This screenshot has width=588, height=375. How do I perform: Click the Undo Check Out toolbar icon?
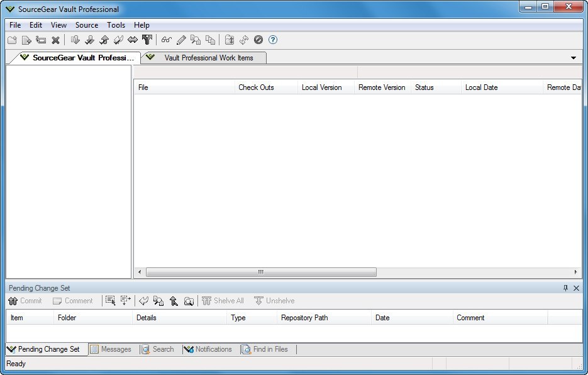click(118, 40)
